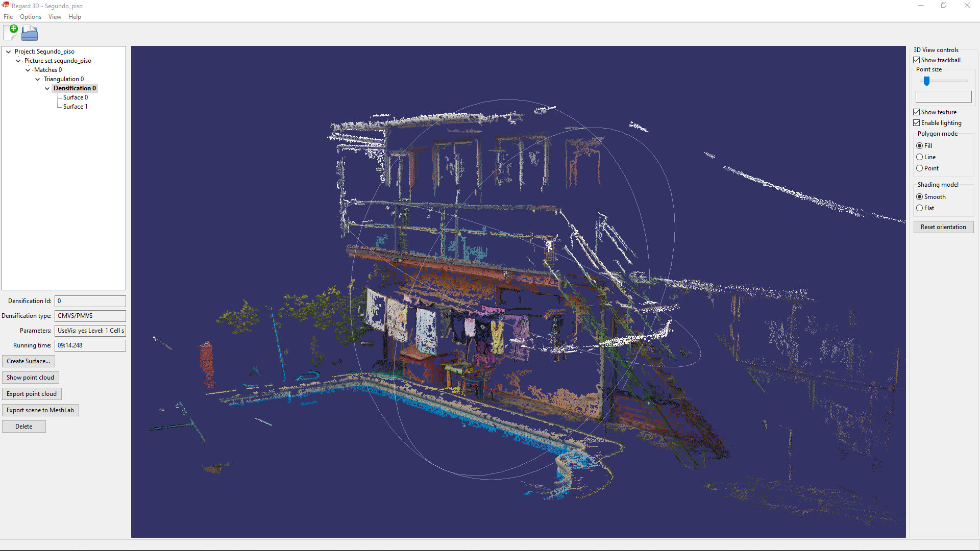Screen dimensions: 980x551
Task: Click the Export point cloud button
Action: pos(32,393)
